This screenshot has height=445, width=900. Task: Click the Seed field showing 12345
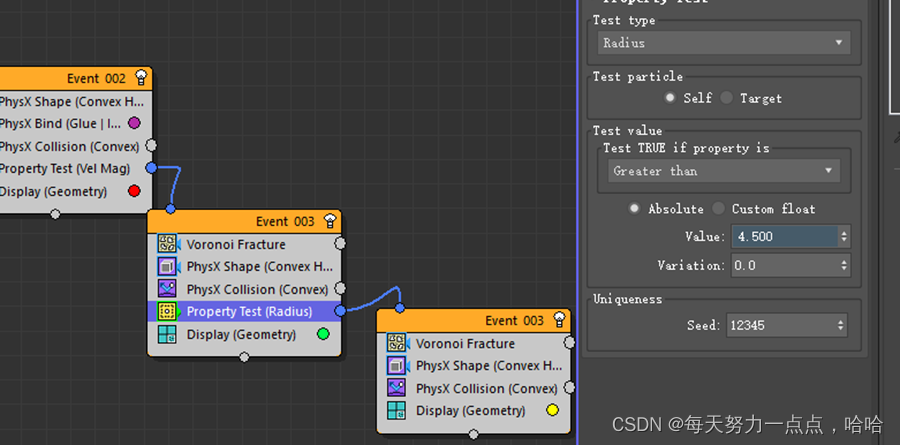pos(781,325)
